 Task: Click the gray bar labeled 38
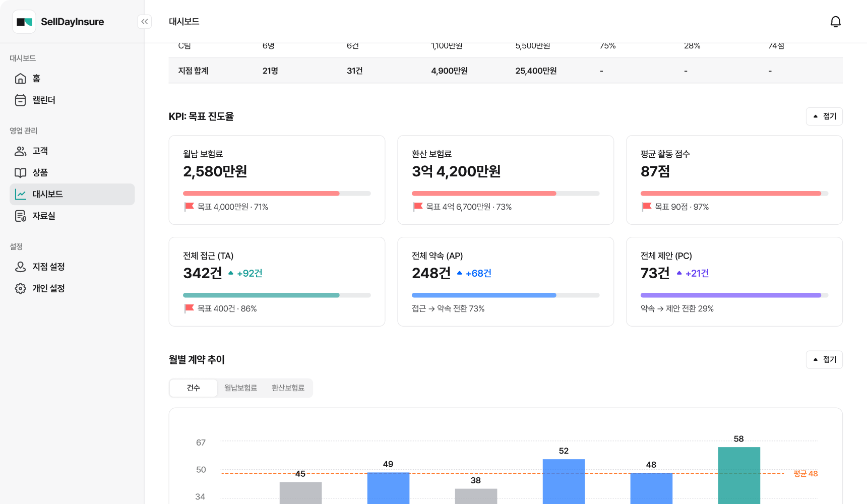coord(476,496)
